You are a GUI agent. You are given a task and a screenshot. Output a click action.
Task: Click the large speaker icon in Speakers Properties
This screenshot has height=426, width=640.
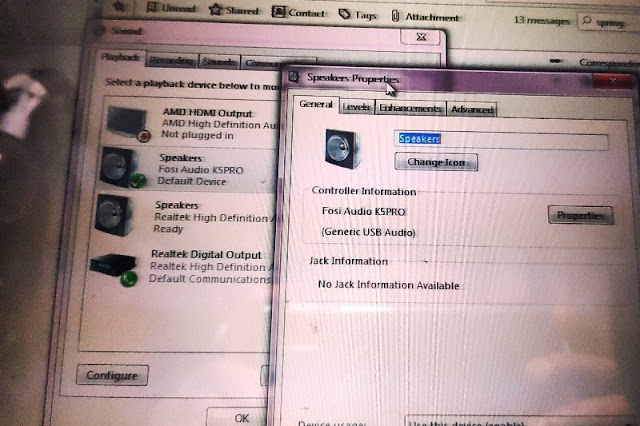click(x=342, y=149)
